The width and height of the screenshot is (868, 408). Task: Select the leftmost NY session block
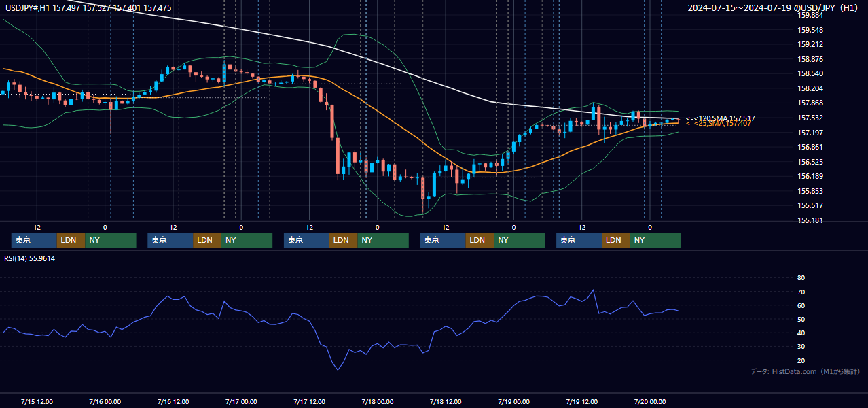(110, 240)
